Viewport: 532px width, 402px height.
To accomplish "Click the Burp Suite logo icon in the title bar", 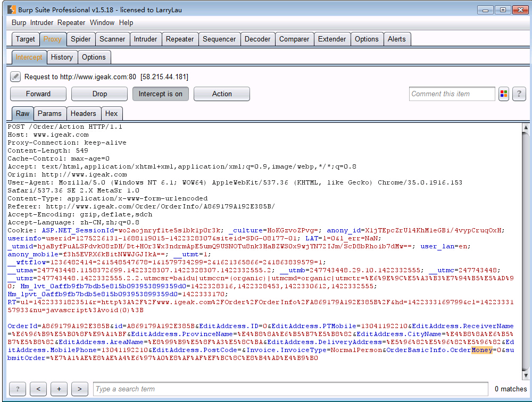I will (12, 10).
